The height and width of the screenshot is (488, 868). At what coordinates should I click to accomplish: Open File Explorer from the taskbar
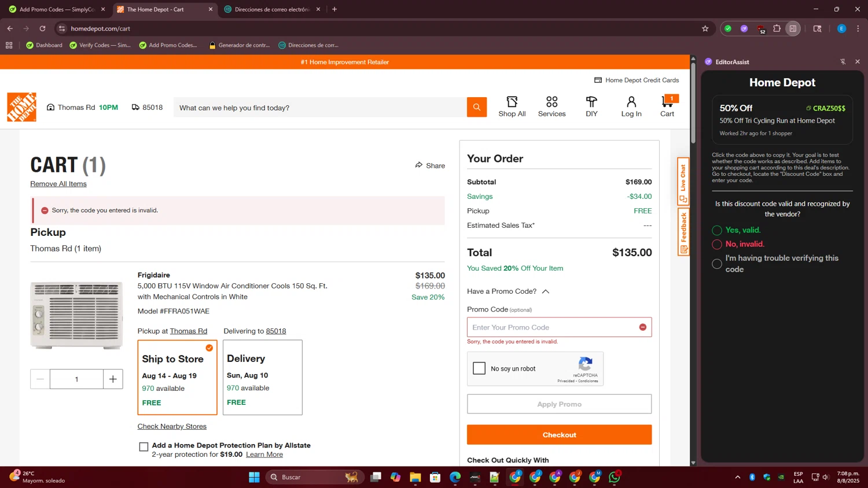[415, 477]
